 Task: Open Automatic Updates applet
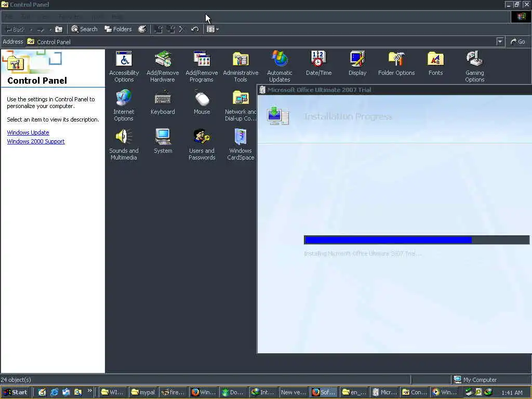coord(279,66)
